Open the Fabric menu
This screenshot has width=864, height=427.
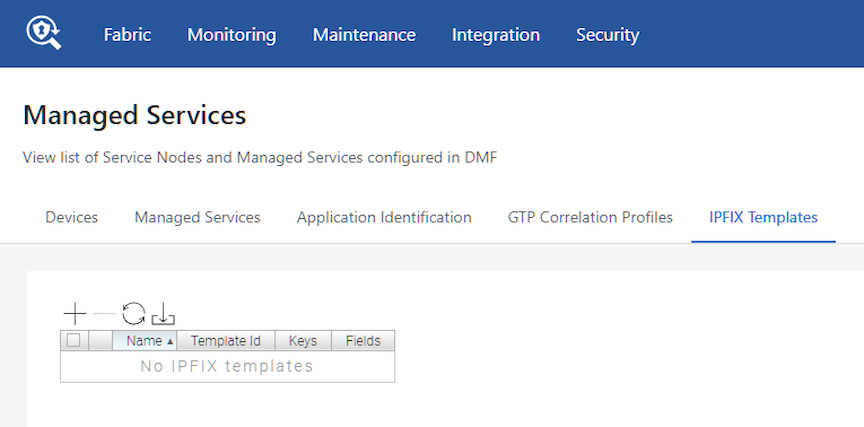point(127,35)
